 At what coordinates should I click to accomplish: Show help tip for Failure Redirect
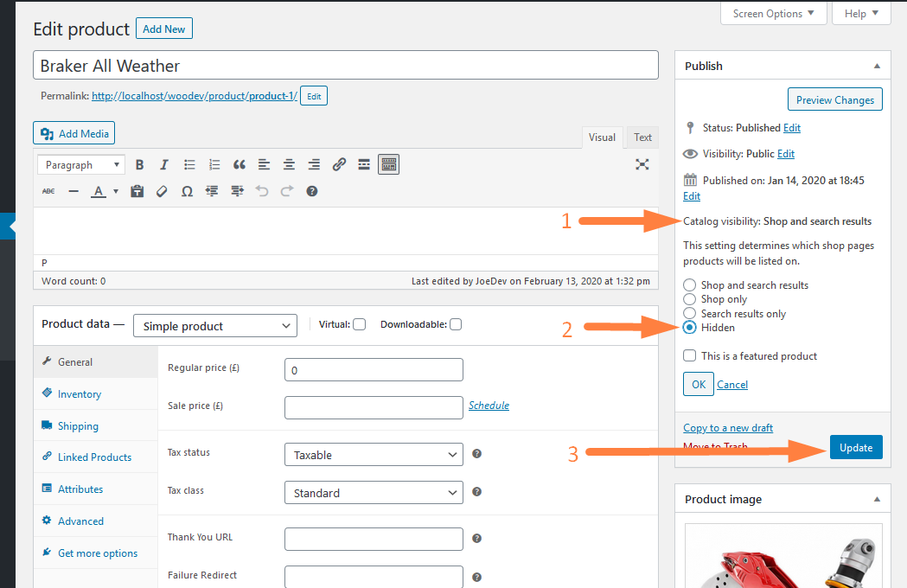coord(476,577)
